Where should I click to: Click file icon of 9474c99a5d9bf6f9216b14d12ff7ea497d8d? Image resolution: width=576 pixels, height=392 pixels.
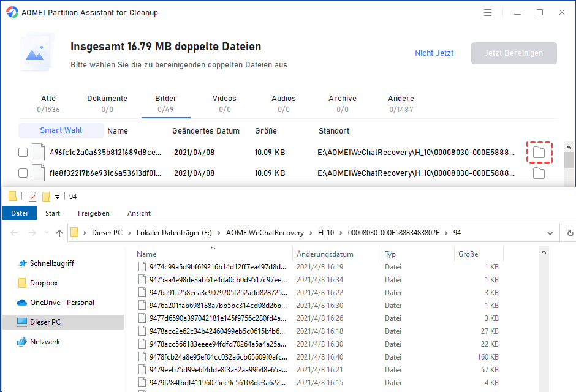[x=142, y=267]
